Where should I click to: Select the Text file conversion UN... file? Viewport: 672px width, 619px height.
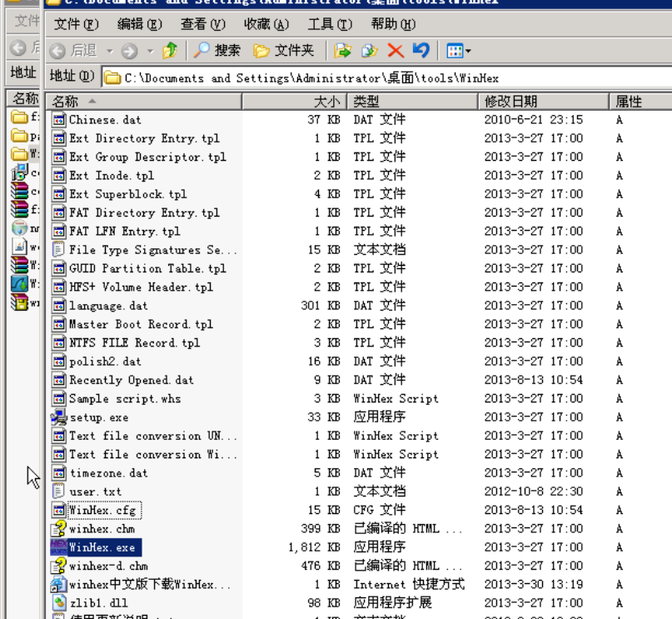(153, 436)
